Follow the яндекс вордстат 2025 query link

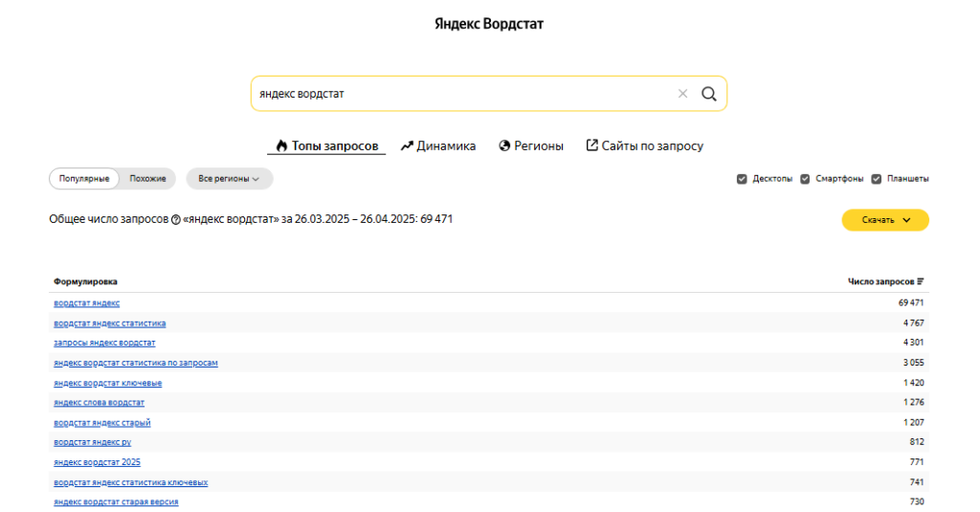point(97,462)
